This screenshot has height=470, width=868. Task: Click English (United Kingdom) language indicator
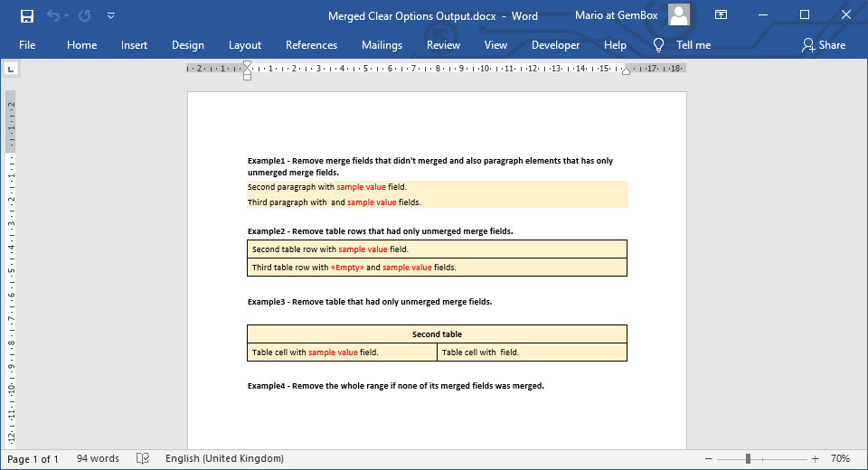(x=224, y=459)
